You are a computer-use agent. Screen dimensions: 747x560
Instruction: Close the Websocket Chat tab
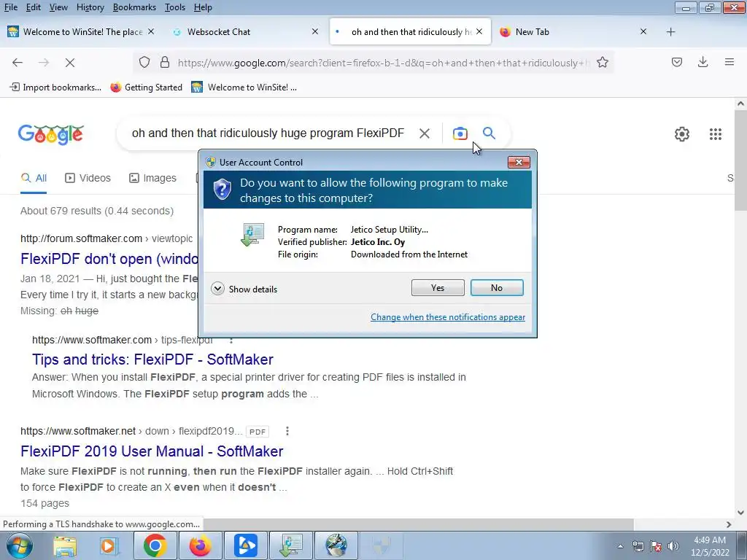tap(315, 31)
